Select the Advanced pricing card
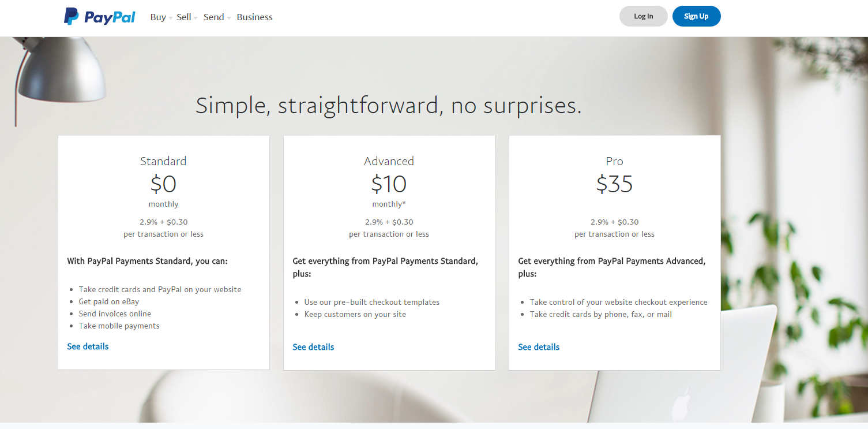 (389, 252)
